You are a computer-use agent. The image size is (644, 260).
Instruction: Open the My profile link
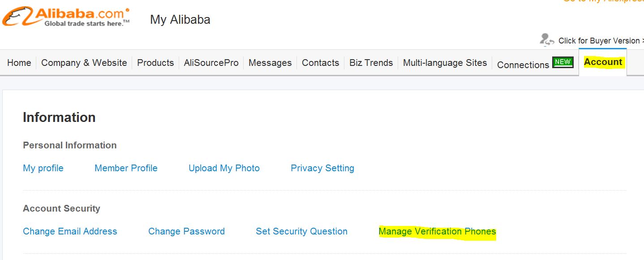pyautogui.click(x=43, y=168)
